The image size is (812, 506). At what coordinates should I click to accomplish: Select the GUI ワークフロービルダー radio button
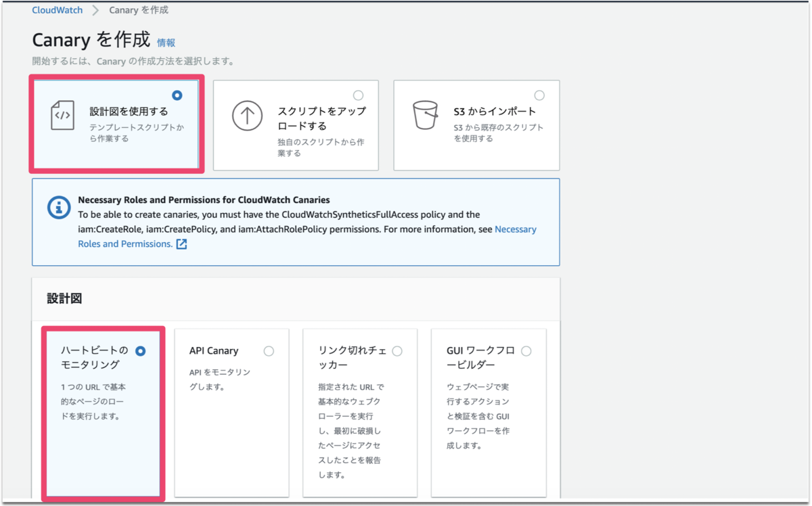pyautogui.click(x=526, y=350)
